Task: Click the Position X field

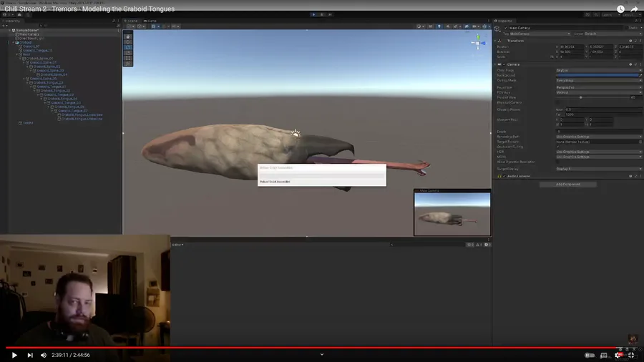Action: pos(571,47)
